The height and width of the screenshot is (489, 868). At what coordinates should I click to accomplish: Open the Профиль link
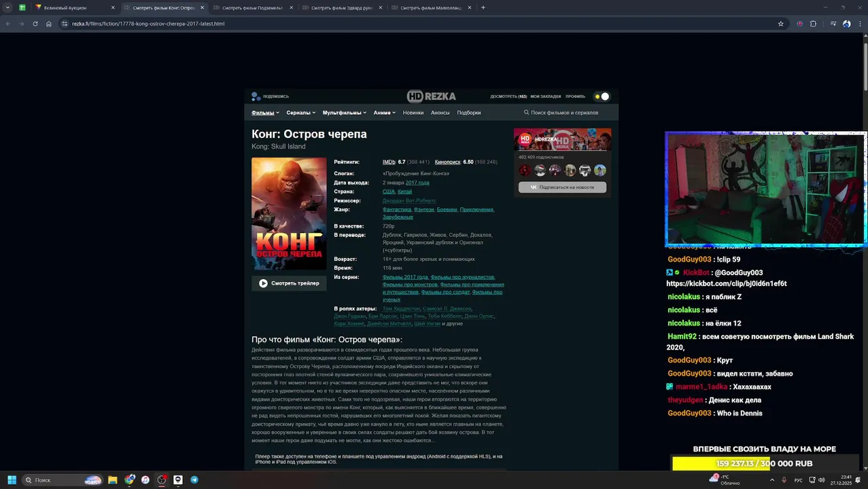coord(575,96)
